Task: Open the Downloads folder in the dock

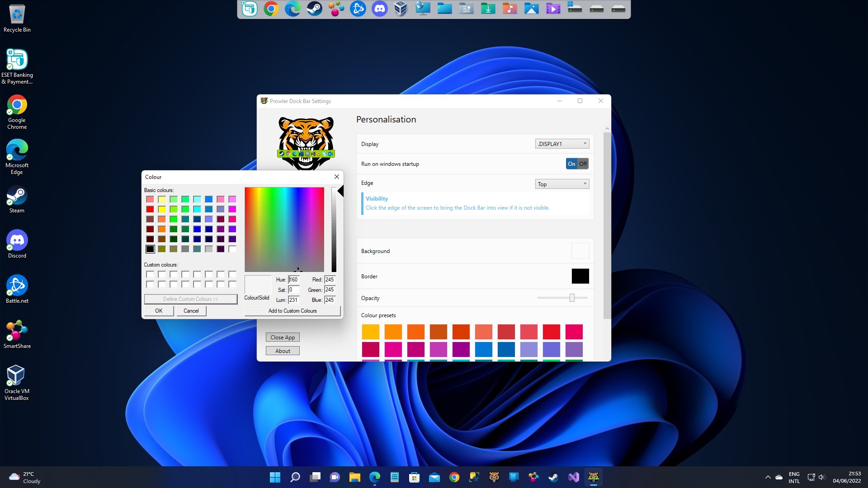Action: [488, 9]
